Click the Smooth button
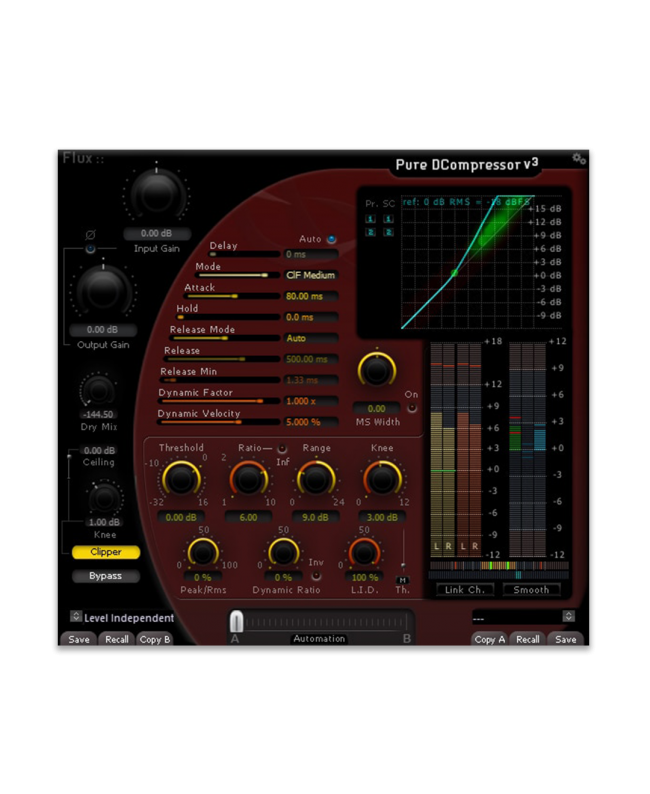The height and width of the screenshot is (794, 650). coord(531,589)
